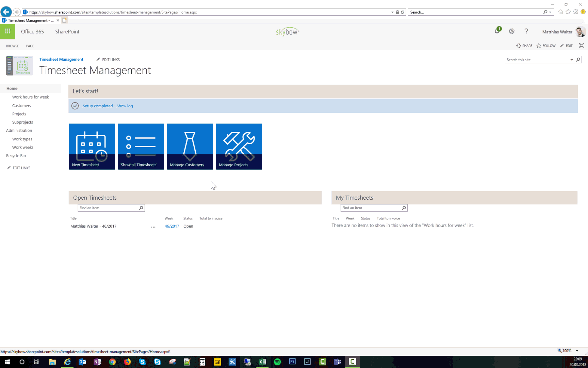Image resolution: width=588 pixels, height=368 pixels.
Task: Open Work hours for week in navigation
Action: click(x=30, y=97)
